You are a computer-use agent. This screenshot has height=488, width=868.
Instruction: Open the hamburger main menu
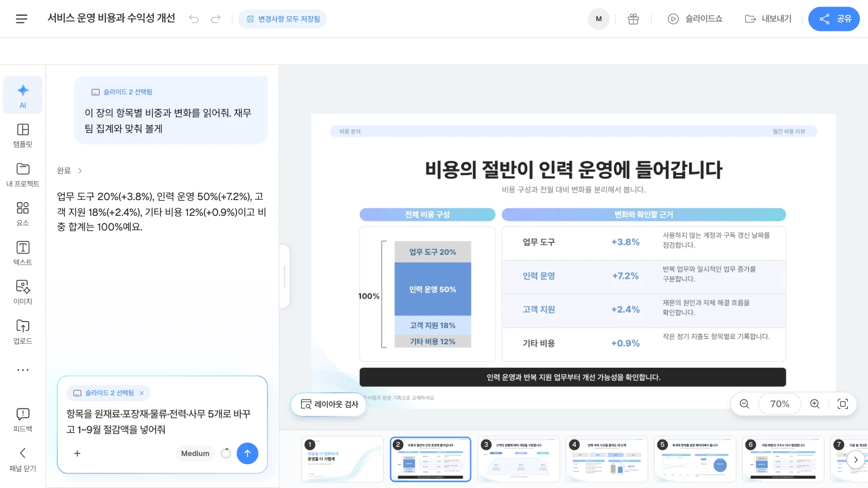click(x=22, y=19)
